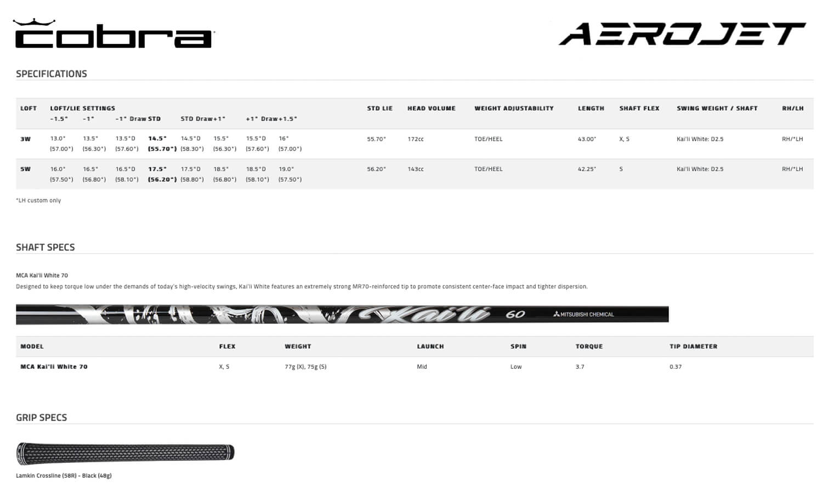Click the Head Volume column header
The width and height of the screenshot is (822, 504).
coord(431,108)
